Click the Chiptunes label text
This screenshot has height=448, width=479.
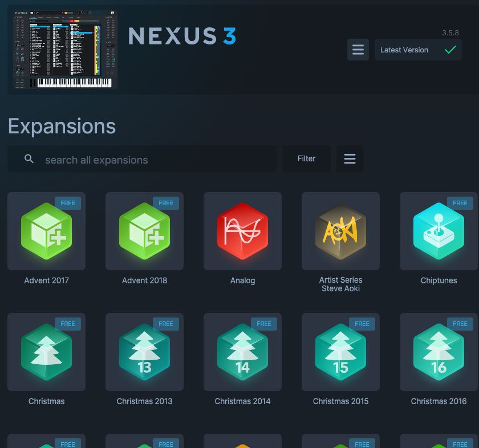439,280
